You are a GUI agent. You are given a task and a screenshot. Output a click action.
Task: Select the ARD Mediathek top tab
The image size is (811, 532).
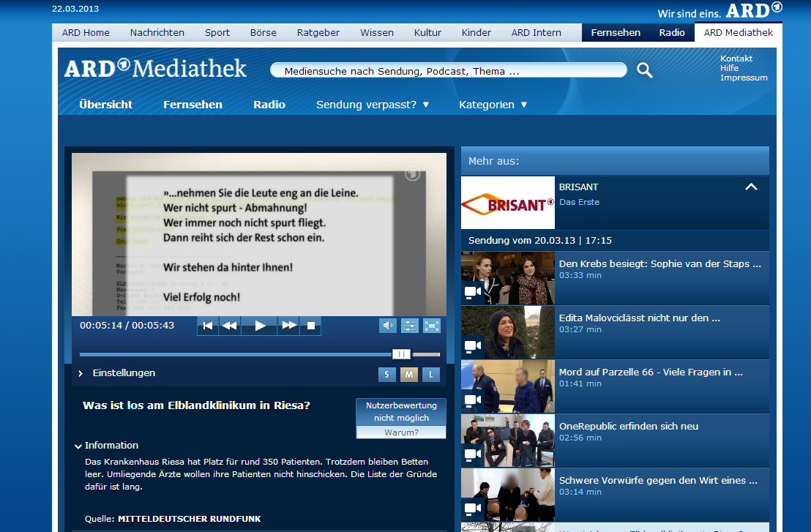pyautogui.click(x=738, y=33)
